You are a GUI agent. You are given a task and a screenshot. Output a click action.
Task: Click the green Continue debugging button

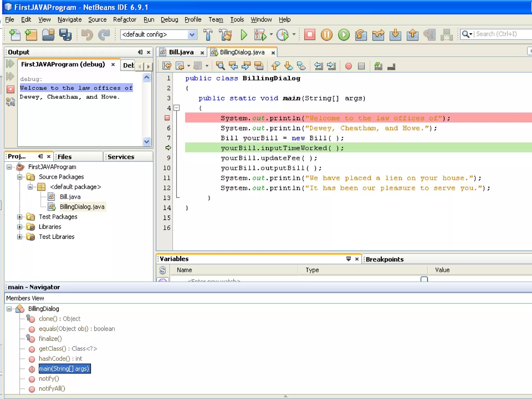pyautogui.click(x=344, y=35)
